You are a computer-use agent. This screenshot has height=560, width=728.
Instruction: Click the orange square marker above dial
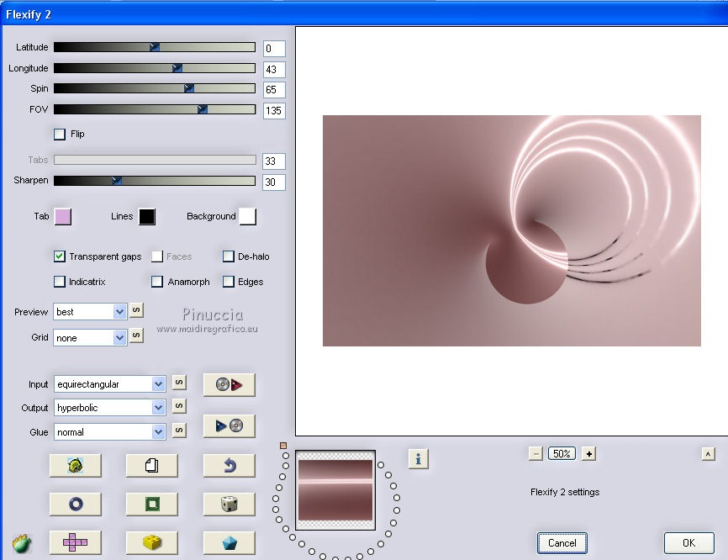tap(283, 446)
